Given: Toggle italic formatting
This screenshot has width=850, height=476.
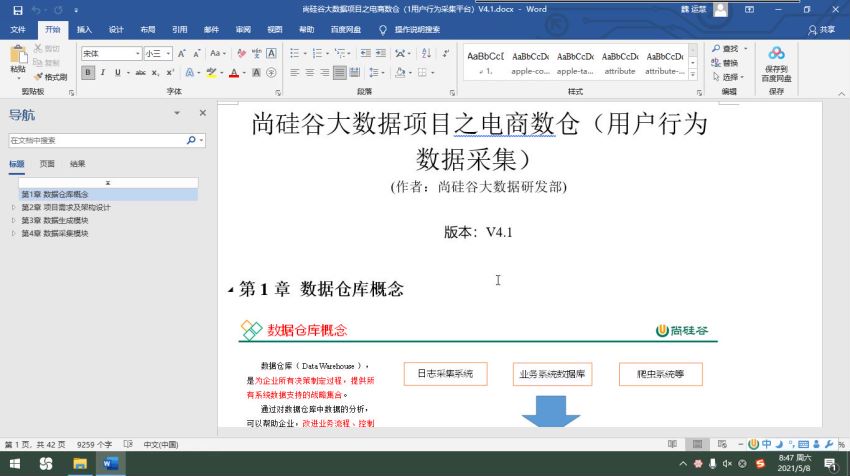Looking at the screenshot, I should [x=102, y=72].
